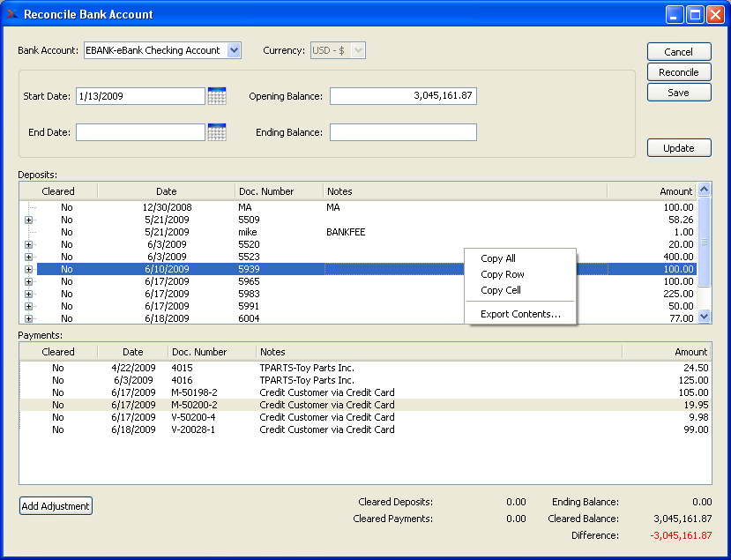Click the Update button
The image size is (731, 560).
pyautogui.click(x=678, y=148)
